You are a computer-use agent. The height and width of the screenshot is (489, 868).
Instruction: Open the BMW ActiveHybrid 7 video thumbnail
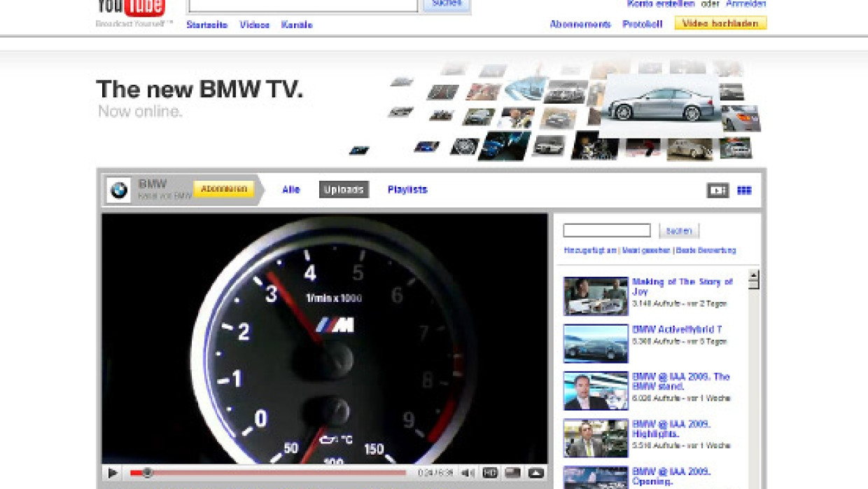[x=596, y=343]
